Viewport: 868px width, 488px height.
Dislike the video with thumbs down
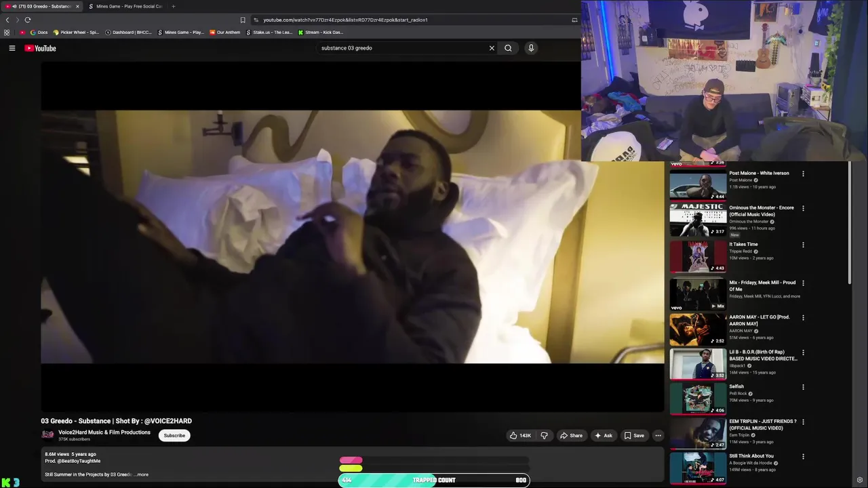[x=544, y=436]
